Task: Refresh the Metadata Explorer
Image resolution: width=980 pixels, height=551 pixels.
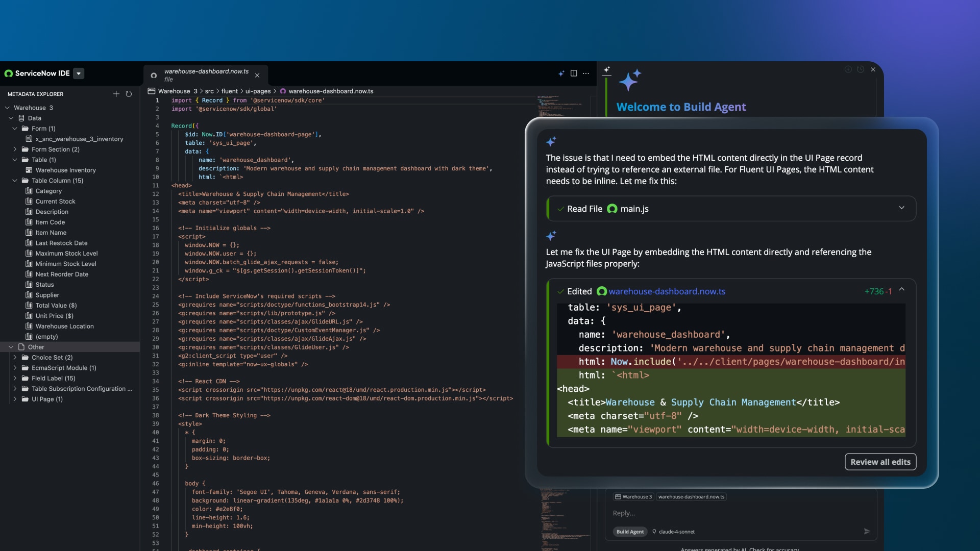Action: coord(129,94)
